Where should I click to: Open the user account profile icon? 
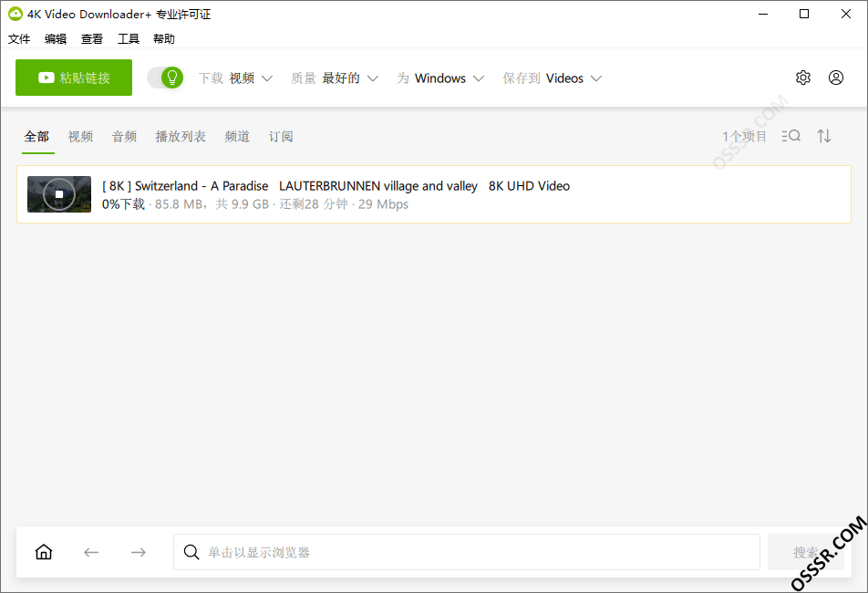(x=836, y=78)
